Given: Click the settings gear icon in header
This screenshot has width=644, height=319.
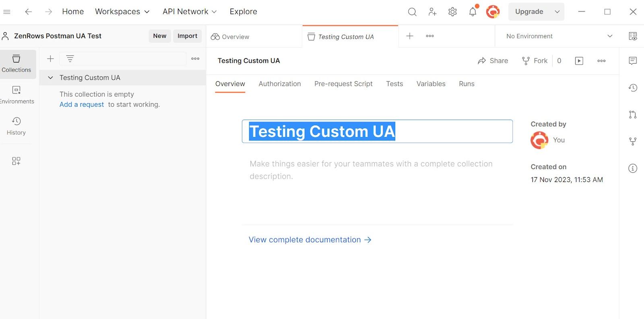Looking at the screenshot, I should 452,12.
